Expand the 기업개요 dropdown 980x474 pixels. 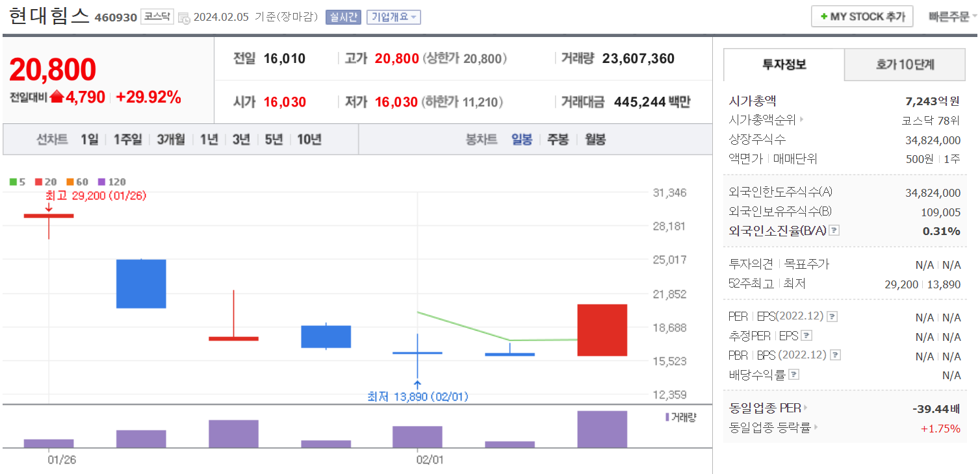point(394,18)
